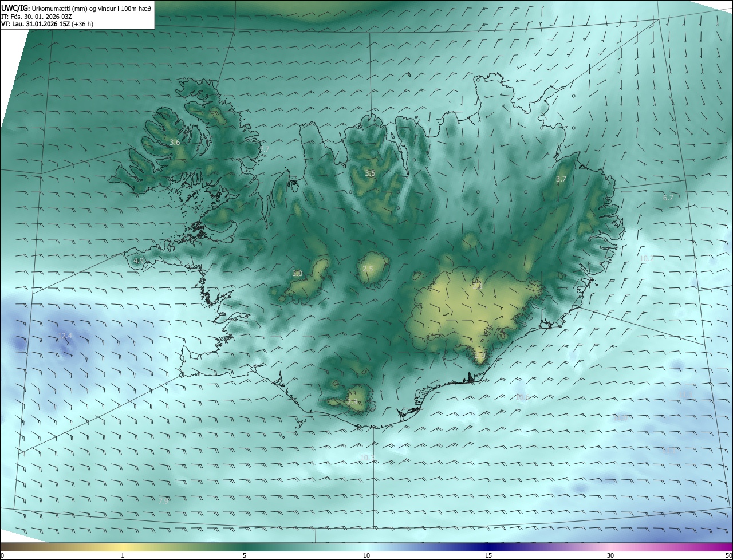733x560 pixels.
Task: Click the colour scale tick label 0
Action: click(2, 555)
